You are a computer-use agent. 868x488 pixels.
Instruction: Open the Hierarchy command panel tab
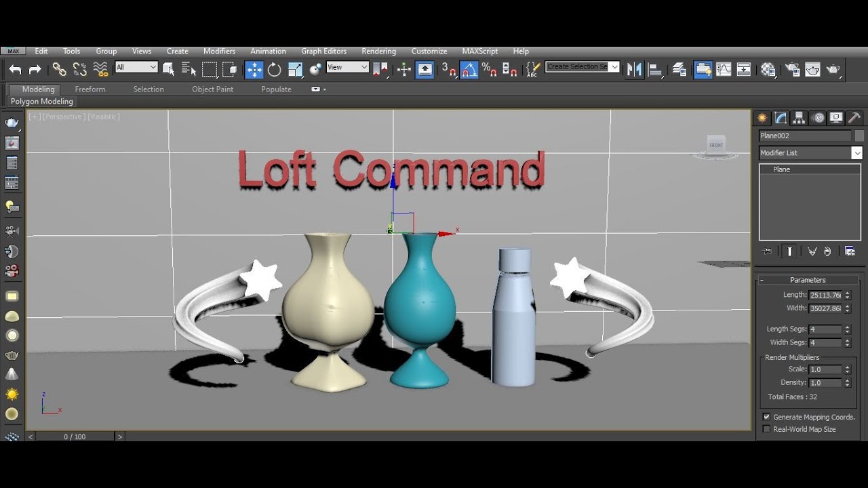pos(800,118)
